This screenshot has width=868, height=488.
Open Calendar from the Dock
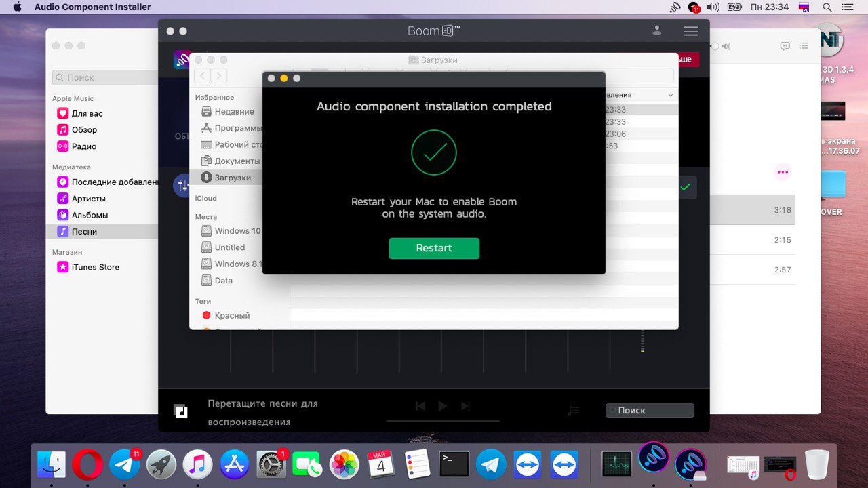coord(381,465)
